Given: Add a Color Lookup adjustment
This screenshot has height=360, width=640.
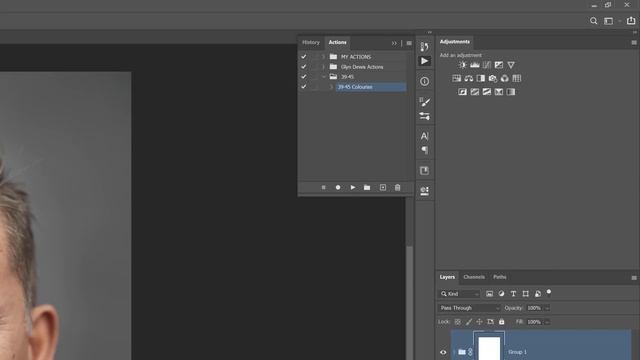Looking at the screenshot, I should pyautogui.click(x=517, y=78).
